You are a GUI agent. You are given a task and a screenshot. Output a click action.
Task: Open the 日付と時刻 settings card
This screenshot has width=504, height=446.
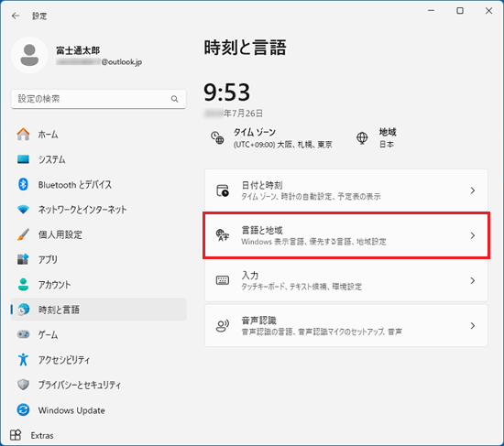pyautogui.click(x=346, y=190)
